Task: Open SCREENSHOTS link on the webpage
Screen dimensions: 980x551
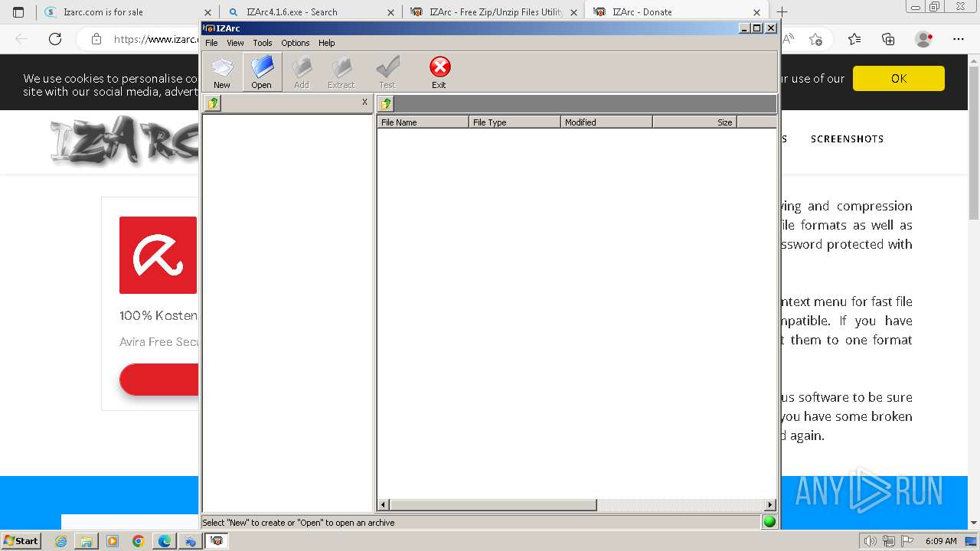Action: point(847,139)
